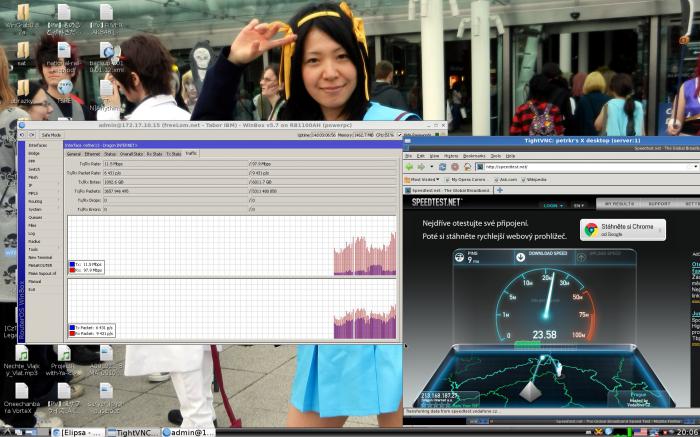Screen dimensions: 700x437
Task: Open Queues in the WinBox sidebar
Action: coord(35,217)
